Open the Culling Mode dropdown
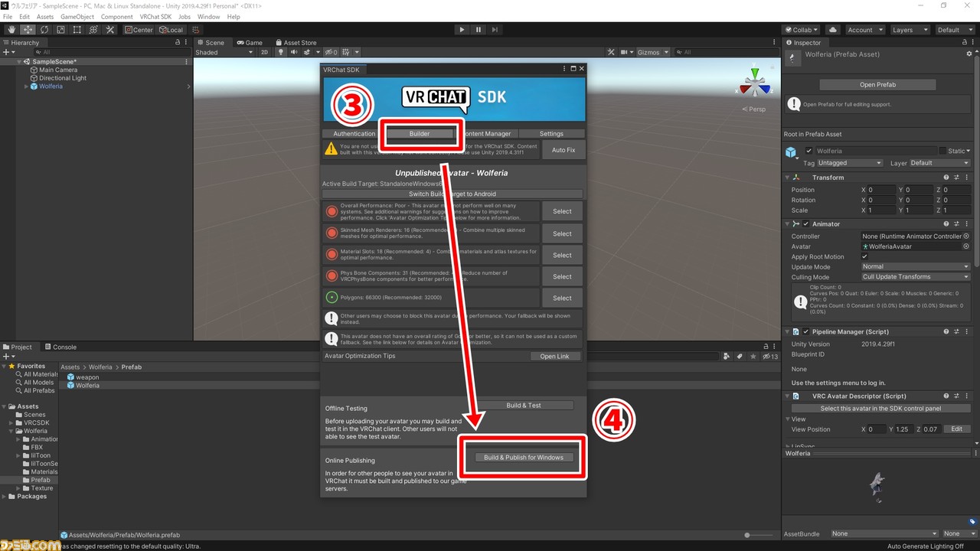Screen dimensions: 980x551 [916, 276]
